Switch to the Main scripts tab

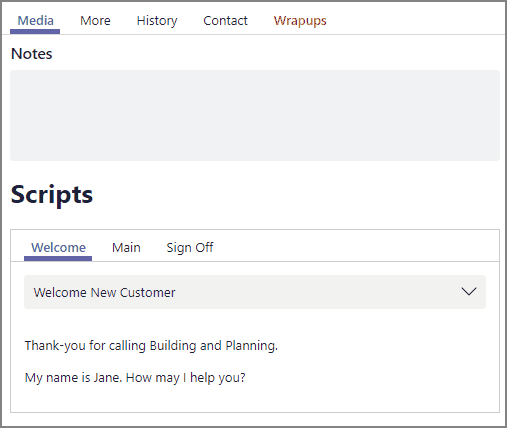[x=126, y=248]
